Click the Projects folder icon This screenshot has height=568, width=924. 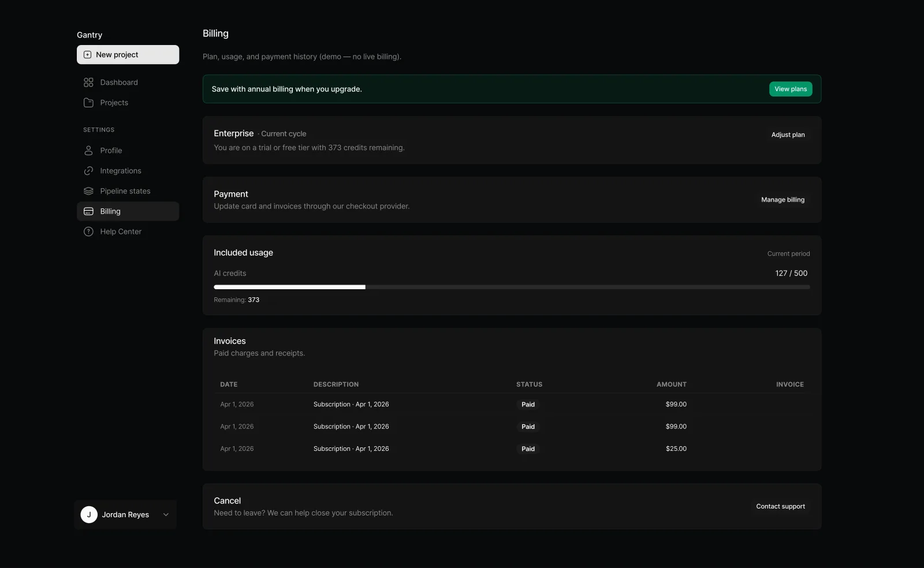coord(88,103)
